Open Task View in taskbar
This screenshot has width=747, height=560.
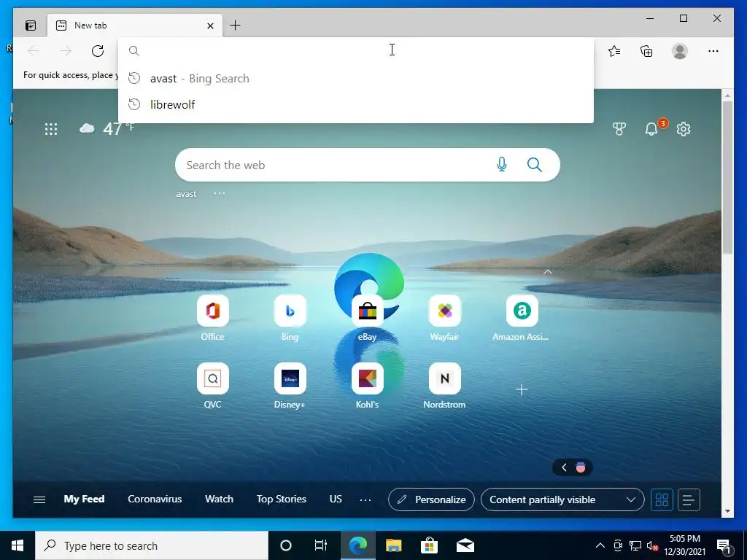click(321, 545)
